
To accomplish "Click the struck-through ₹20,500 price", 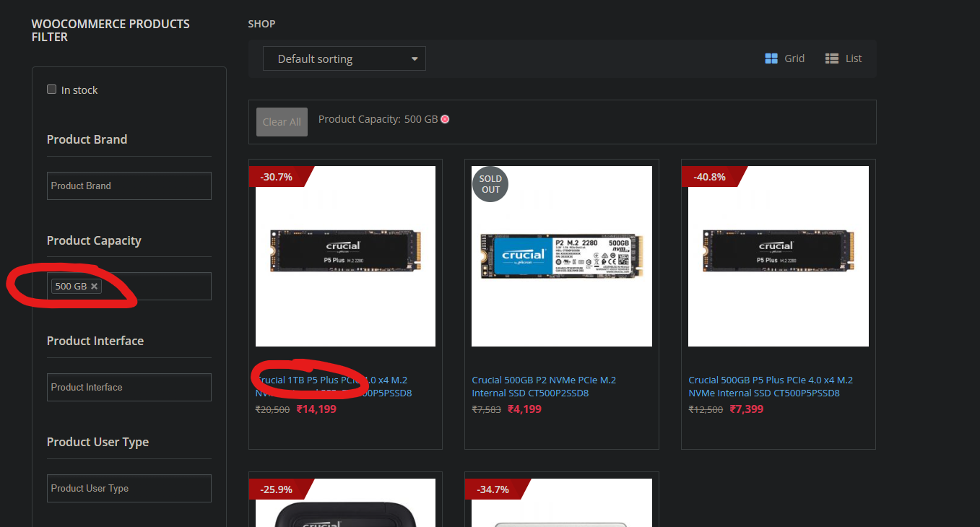I will tap(273, 409).
